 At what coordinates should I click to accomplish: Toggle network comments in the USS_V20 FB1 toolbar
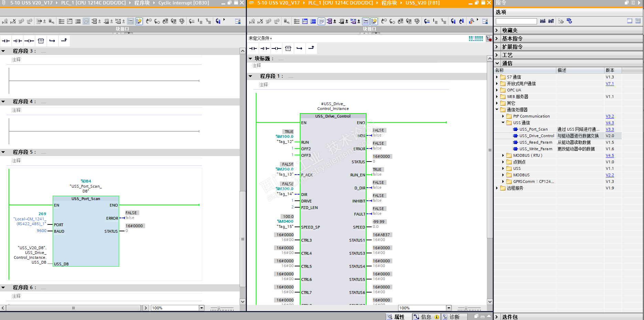366,21
